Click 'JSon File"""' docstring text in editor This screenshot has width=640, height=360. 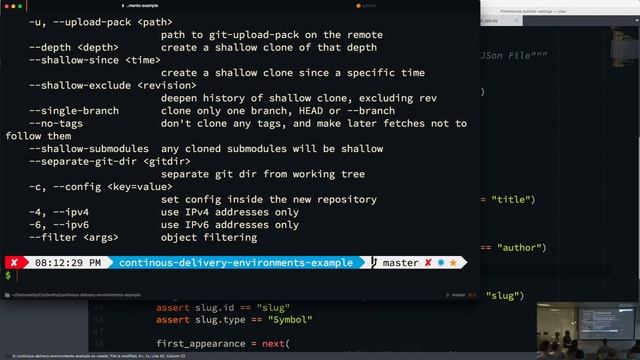(513, 55)
